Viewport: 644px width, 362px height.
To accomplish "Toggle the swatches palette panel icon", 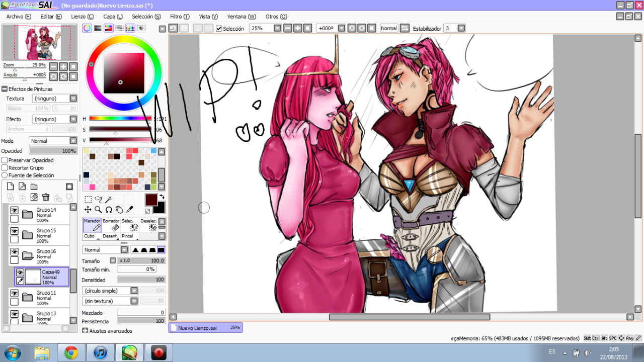I will coord(130,28).
